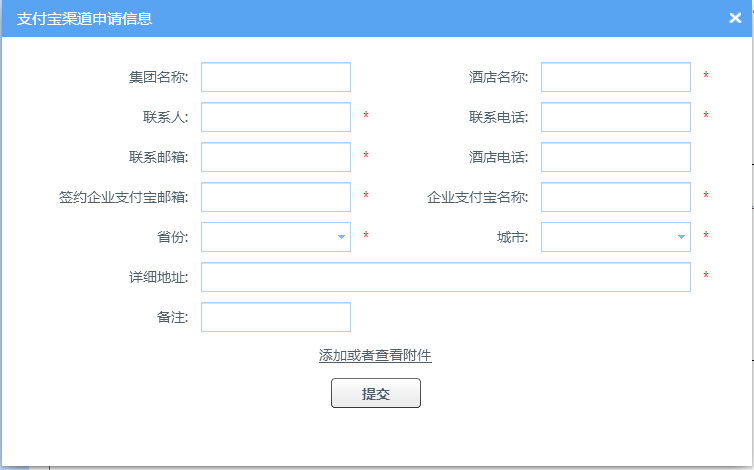Select the 联系人 input field
Screen dimensions: 754x470
[x=276, y=117]
